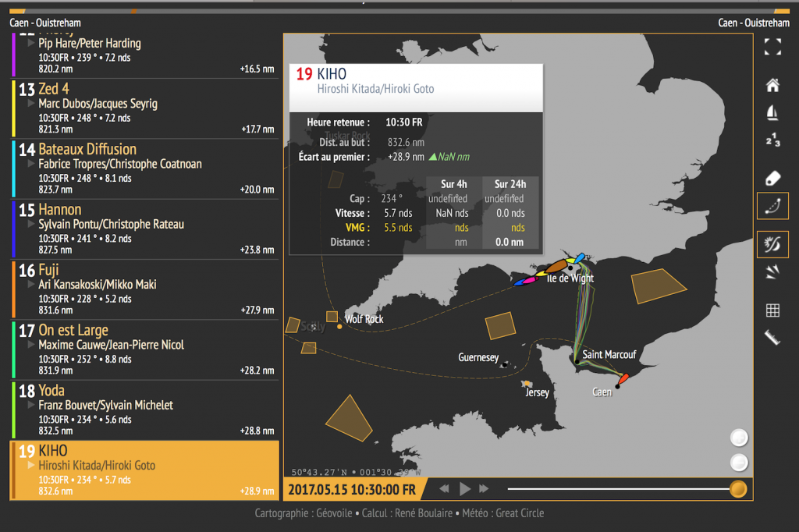Expand the Hiroshi Kitada/Hiroki Goto list entry
This screenshot has width=799, height=532.
[x=31, y=465]
